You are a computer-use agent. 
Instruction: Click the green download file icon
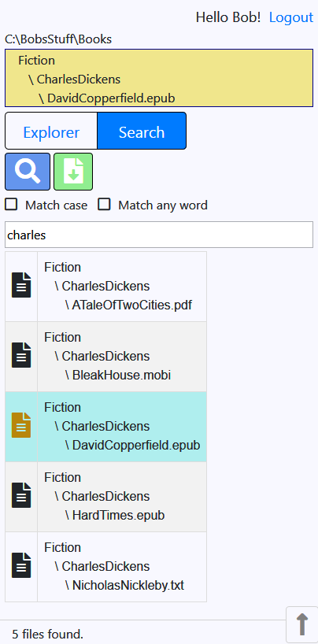[x=73, y=172]
